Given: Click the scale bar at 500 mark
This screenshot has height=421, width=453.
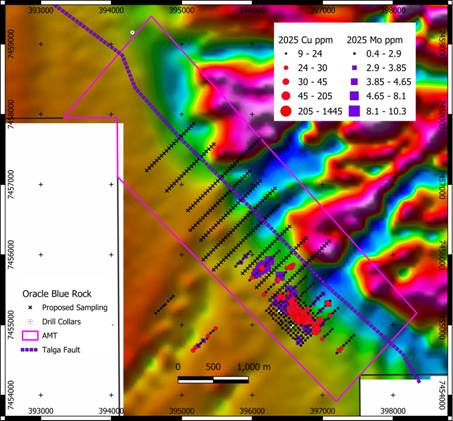Looking at the screenshot, I should click(x=213, y=380).
